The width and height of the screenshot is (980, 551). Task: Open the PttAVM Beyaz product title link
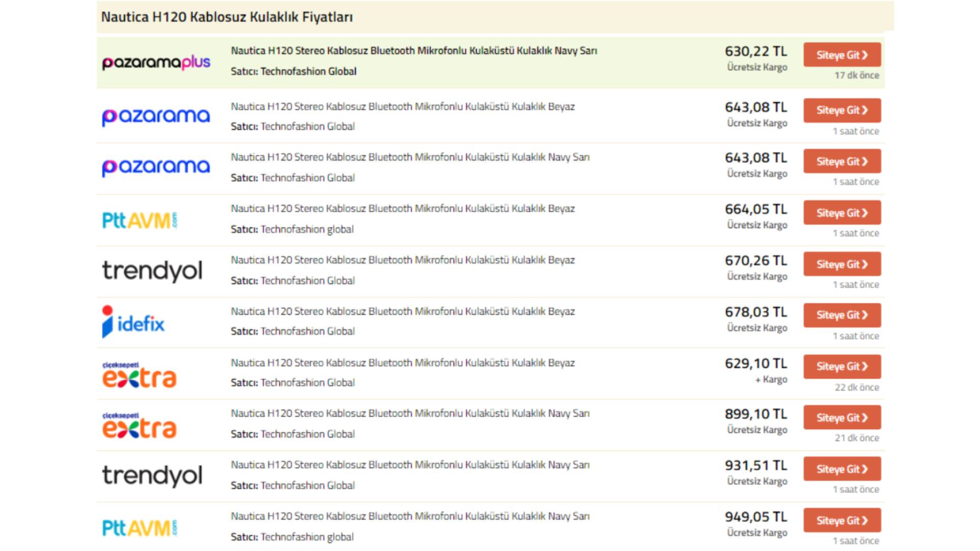click(x=403, y=209)
